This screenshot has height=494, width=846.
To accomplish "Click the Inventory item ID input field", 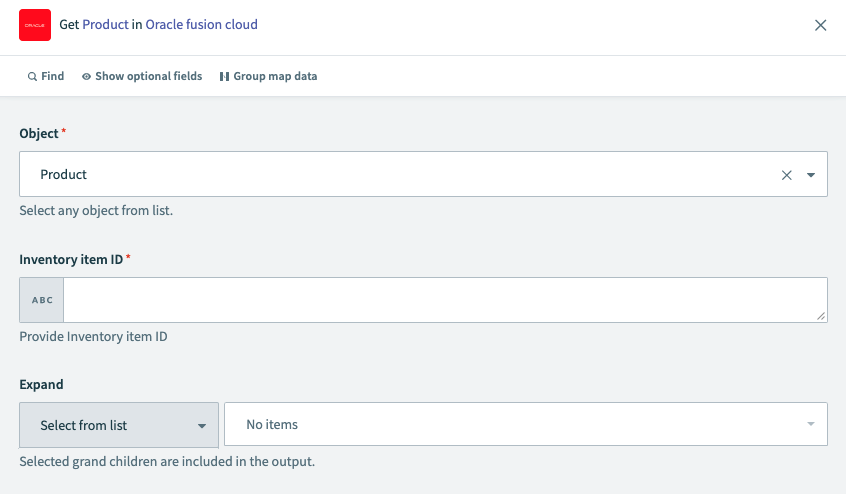I will (x=445, y=300).
